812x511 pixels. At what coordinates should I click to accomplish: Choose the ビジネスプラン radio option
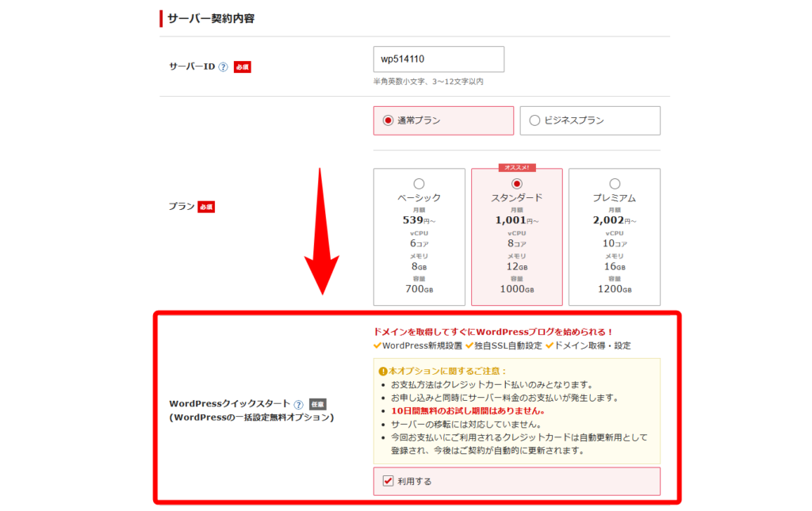[534, 120]
